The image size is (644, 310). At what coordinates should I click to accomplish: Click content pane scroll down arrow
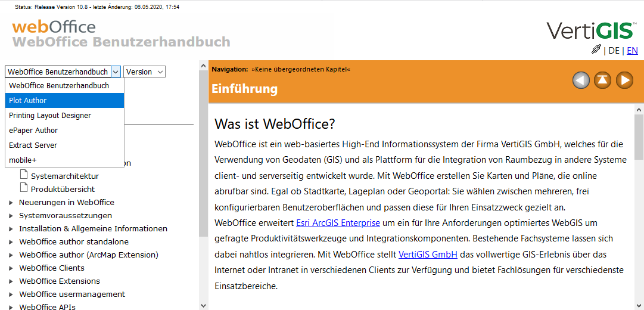tap(639, 305)
